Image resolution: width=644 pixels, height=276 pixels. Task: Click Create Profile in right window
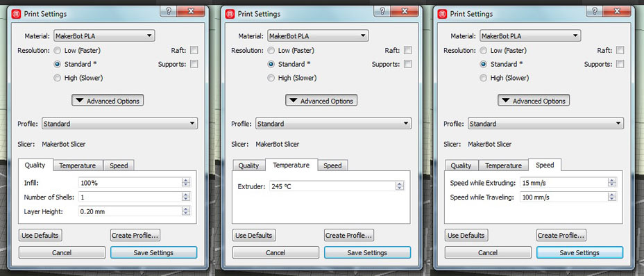tap(561, 235)
